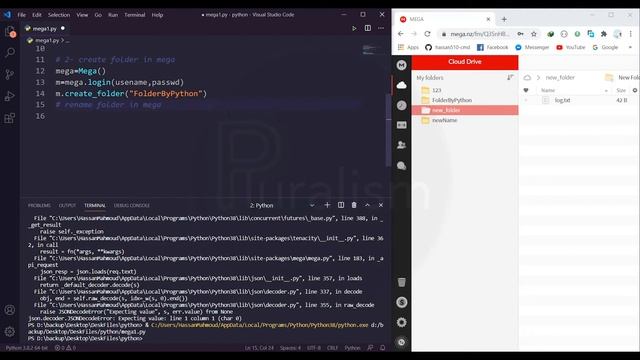Open the Selection menu
640x360 pixels.
59,15
